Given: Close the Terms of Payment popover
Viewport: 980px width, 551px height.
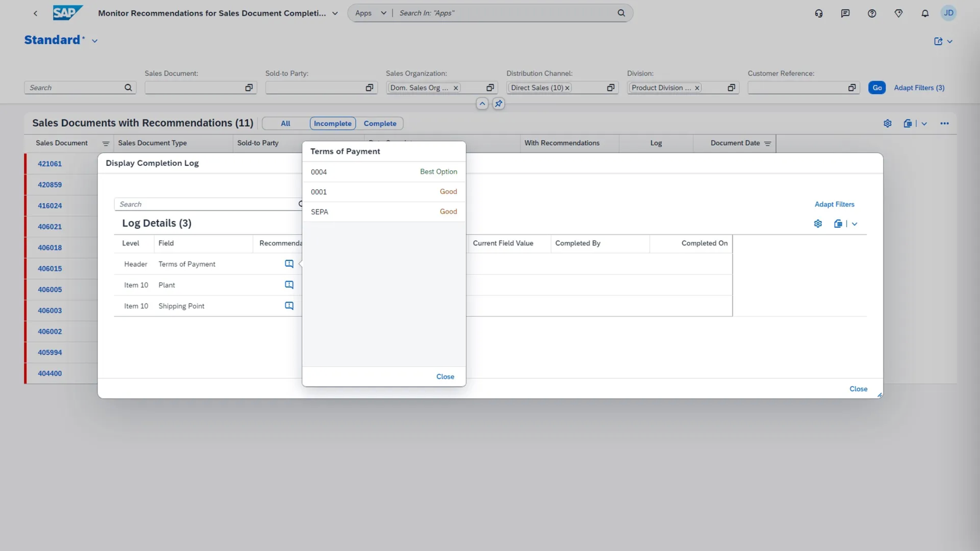Looking at the screenshot, I should pyautogui.click(x=445, y=377).
